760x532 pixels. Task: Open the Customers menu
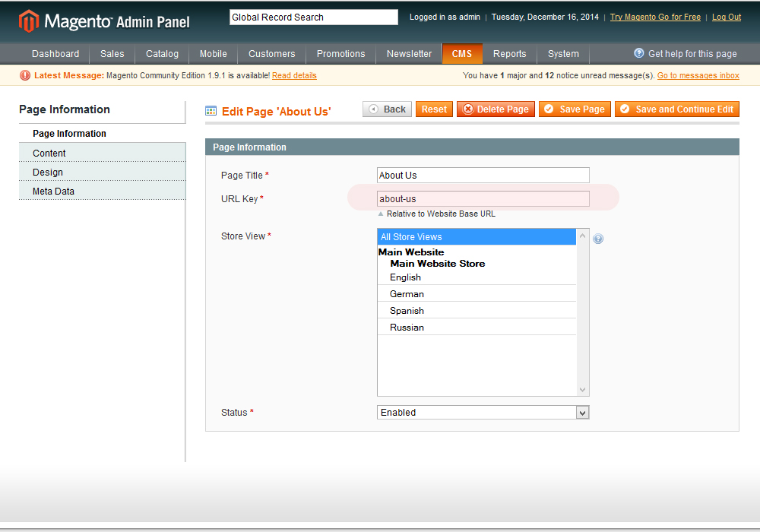271,54
